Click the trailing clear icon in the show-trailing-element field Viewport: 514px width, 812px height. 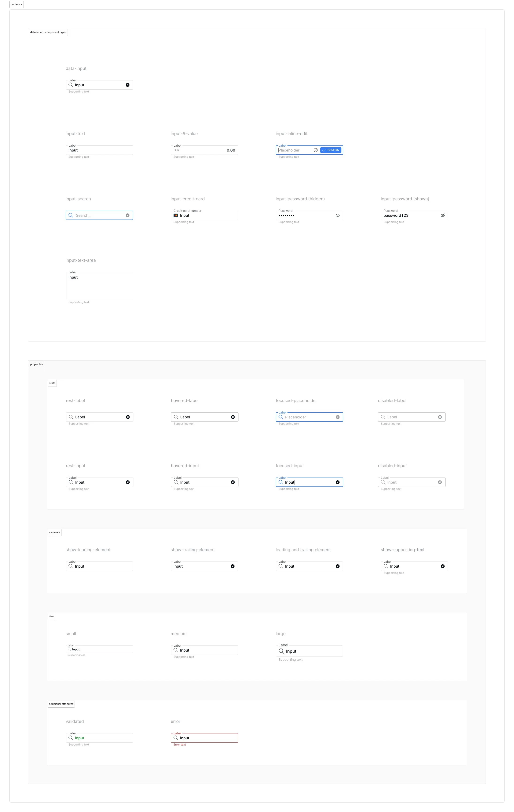[233, 566]
